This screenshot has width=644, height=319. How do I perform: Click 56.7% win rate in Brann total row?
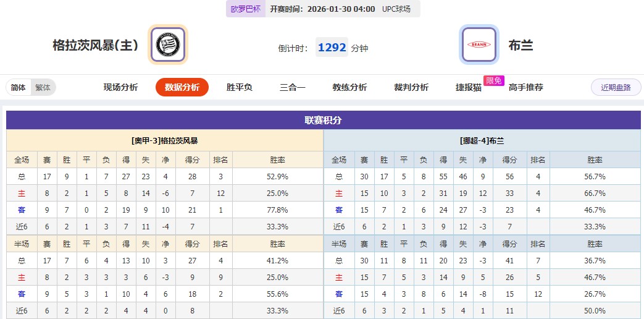[x=595, y=177]
